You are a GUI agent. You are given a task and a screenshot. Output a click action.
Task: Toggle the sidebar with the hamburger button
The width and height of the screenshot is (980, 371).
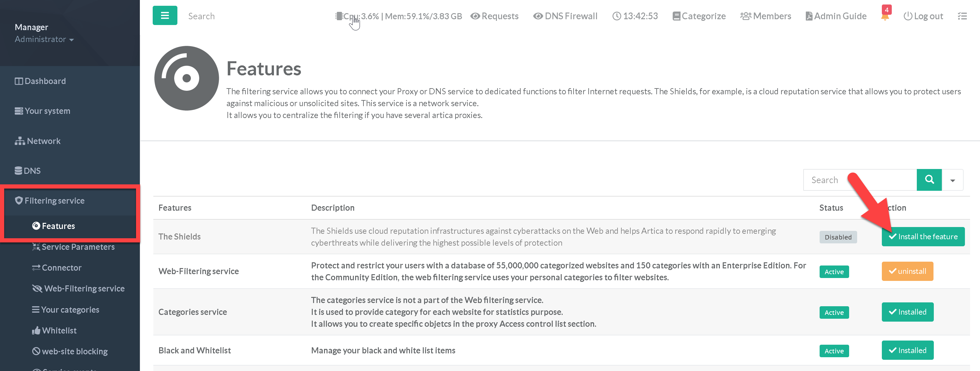[x=165, y=16]
